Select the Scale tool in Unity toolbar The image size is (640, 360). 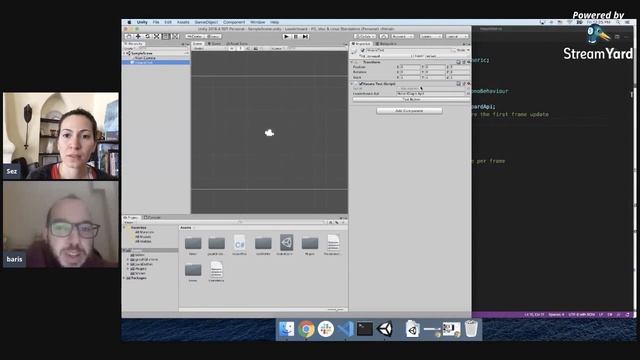tap(157, 36)
